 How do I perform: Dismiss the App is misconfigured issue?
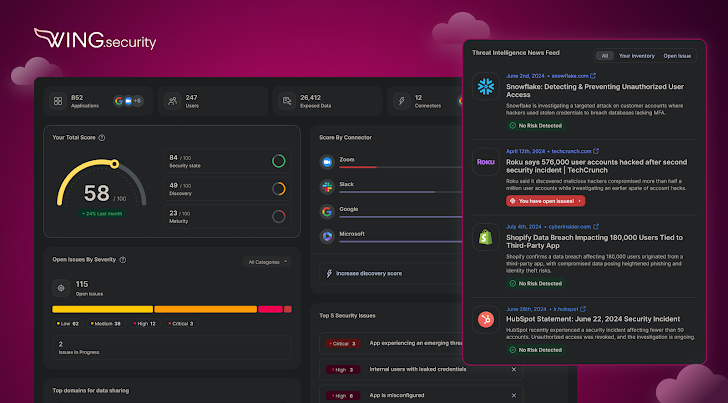click(x=514, y=396)
